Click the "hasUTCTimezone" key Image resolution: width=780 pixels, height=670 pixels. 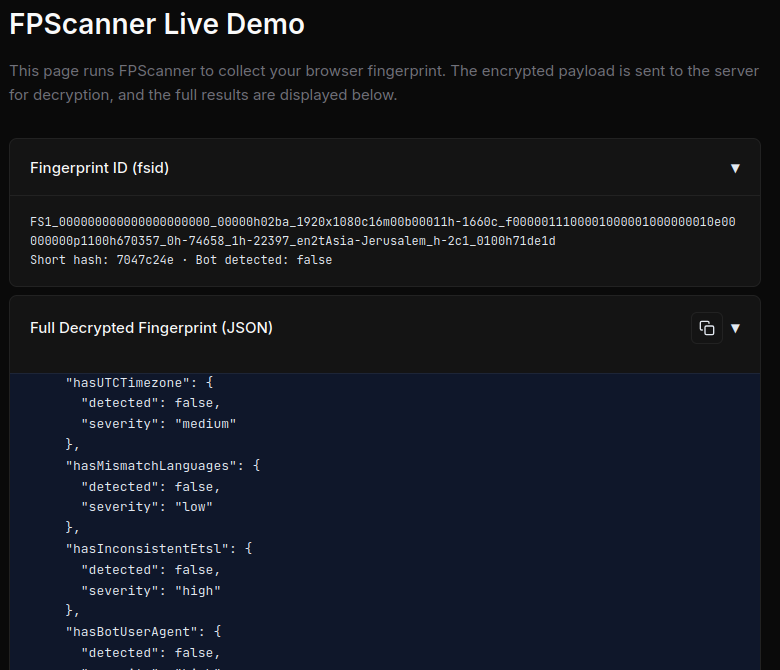tap(128, 383)
